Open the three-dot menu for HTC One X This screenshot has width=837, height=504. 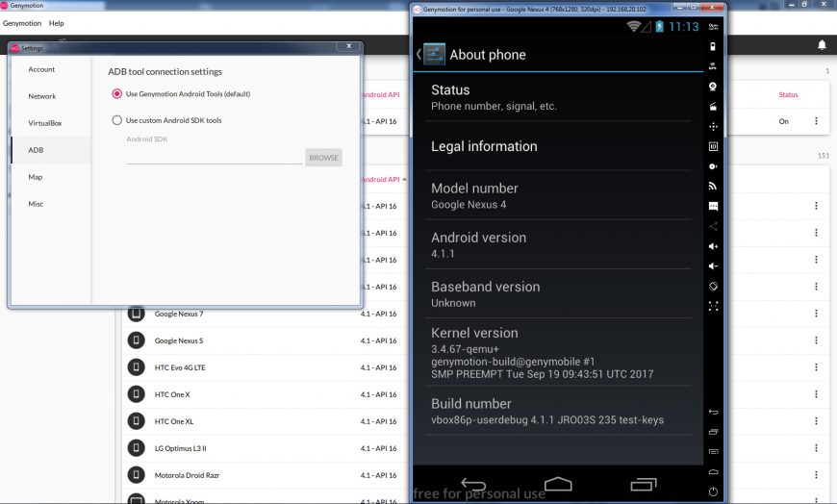(x=816, y=394)
